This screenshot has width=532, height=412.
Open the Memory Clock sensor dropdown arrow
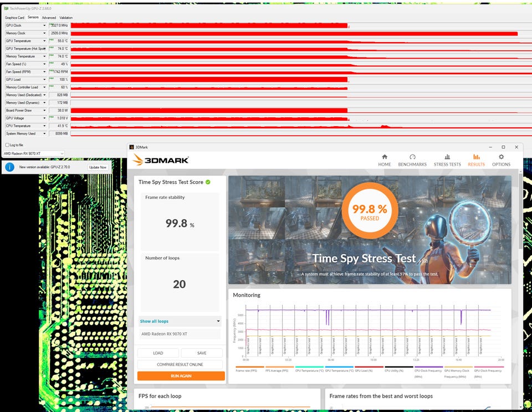point(44,33)
